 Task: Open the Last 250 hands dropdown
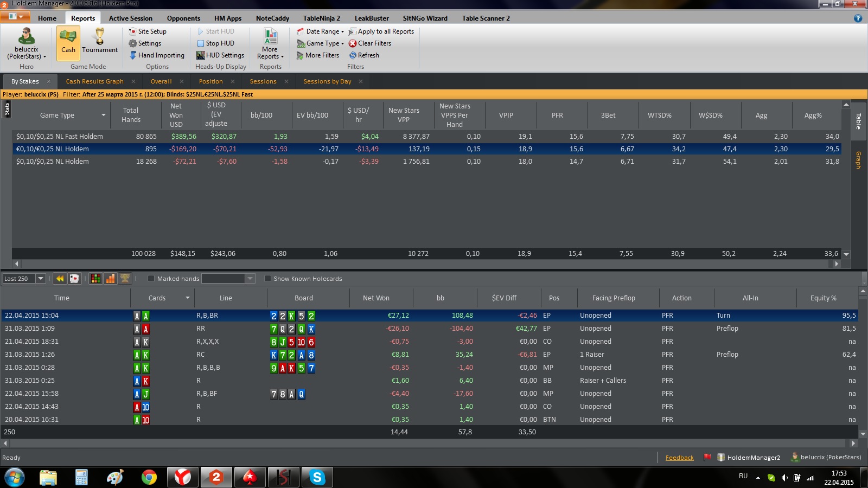click(x=40, y=279)
